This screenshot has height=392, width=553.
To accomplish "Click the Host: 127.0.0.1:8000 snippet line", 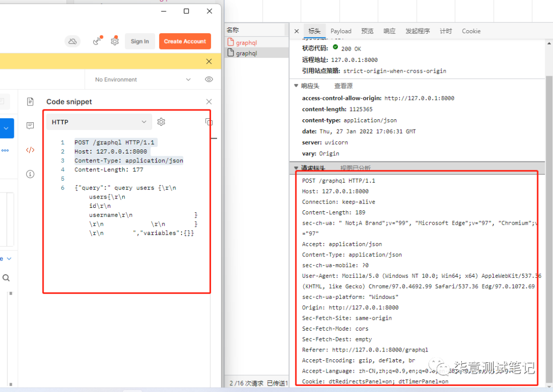I will (x=111, y=151).
